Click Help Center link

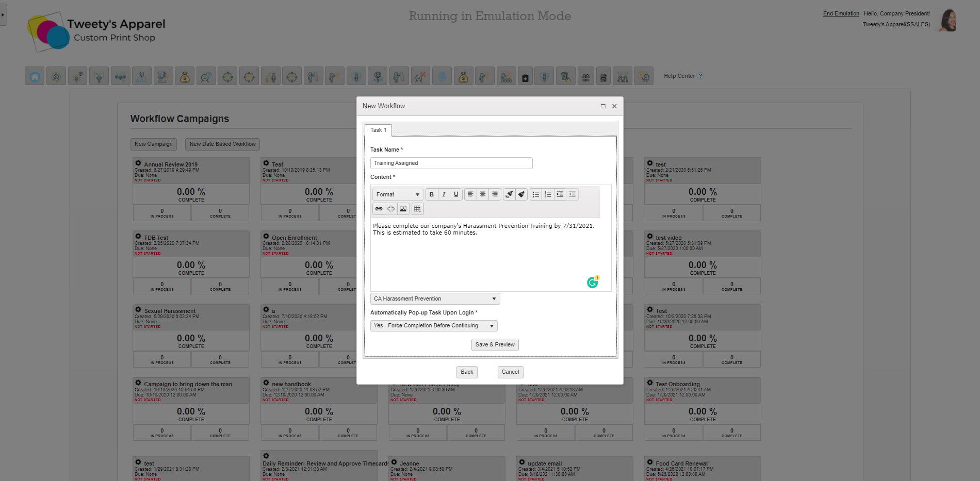coord(679,76)
